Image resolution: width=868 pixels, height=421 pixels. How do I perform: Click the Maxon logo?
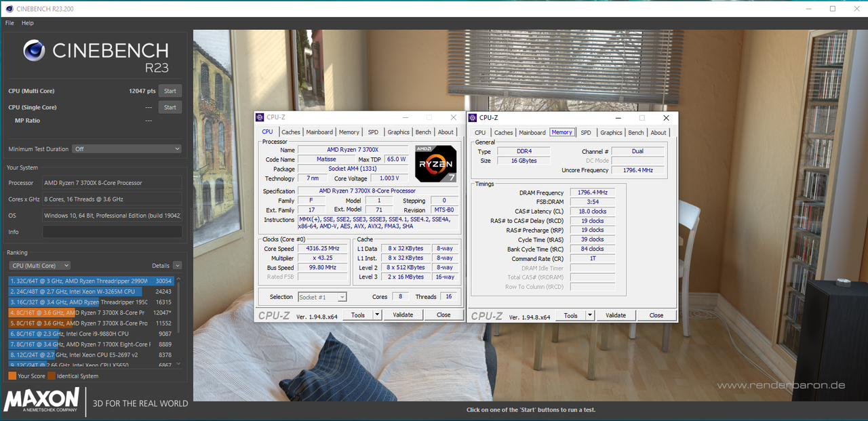coord(41,400)
